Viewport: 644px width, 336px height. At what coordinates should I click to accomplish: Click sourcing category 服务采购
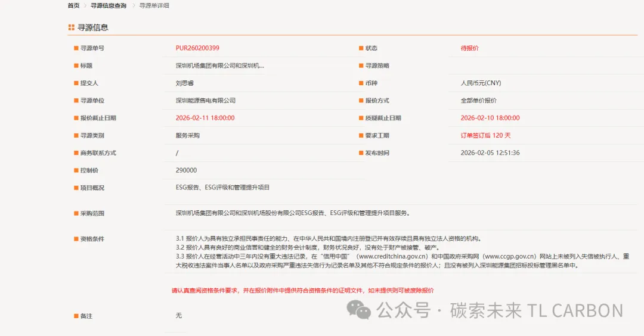click(188, 135)
